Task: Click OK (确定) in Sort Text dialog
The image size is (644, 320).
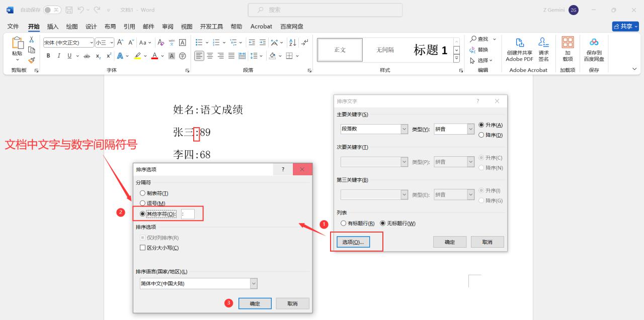Action: coord(450,242)
